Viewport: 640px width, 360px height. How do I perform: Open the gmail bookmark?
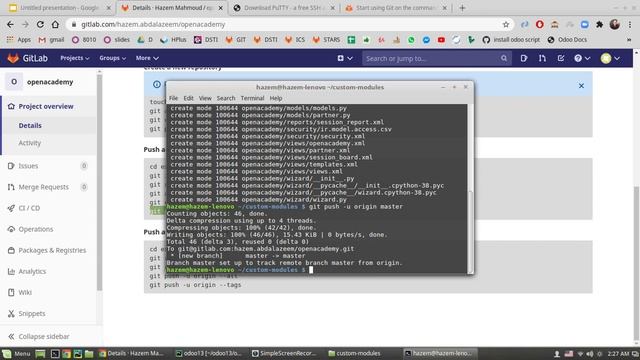coord(51,40)
